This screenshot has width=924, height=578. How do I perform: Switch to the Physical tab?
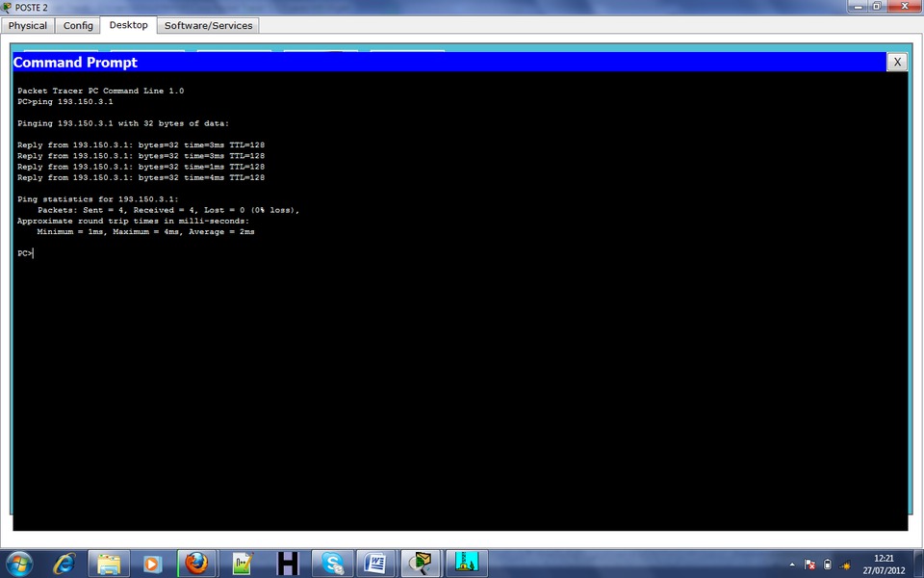pos(28,25)
